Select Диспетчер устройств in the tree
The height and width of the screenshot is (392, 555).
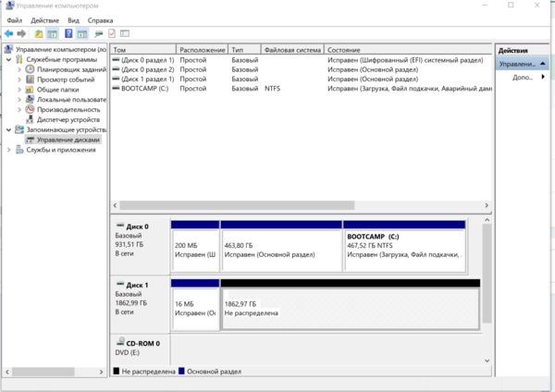(68, 119)
